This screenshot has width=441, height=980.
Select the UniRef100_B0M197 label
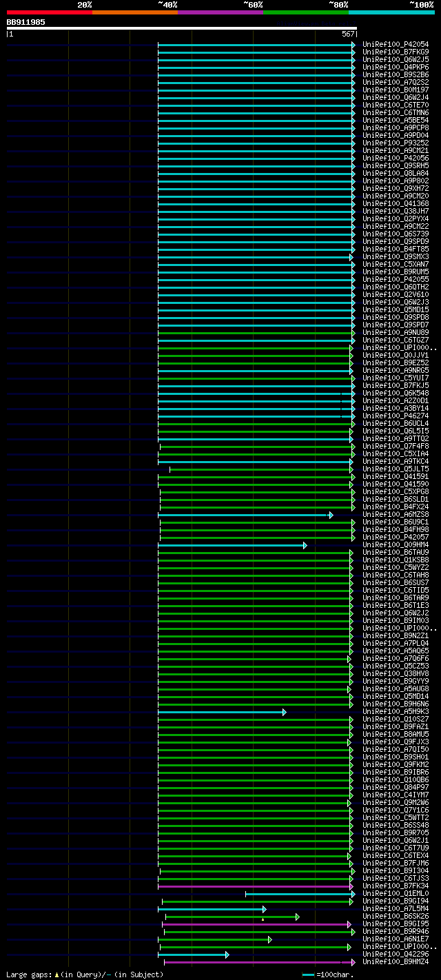(396, 90)
